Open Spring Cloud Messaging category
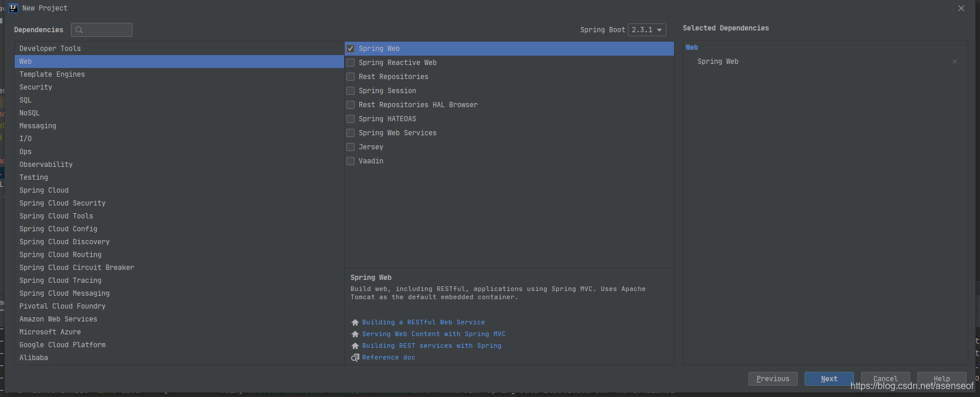Image resolution: width=980 pixels, height=397 pixels. point(179,293)
